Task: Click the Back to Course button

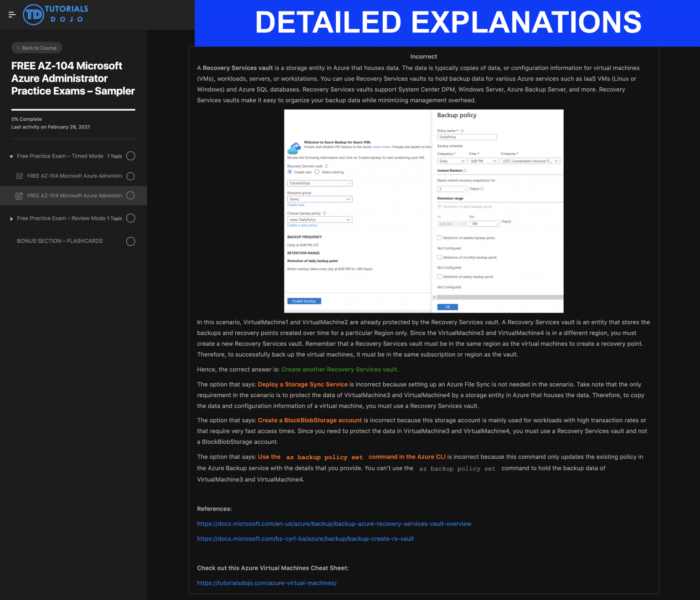Action: click(37, 48)
